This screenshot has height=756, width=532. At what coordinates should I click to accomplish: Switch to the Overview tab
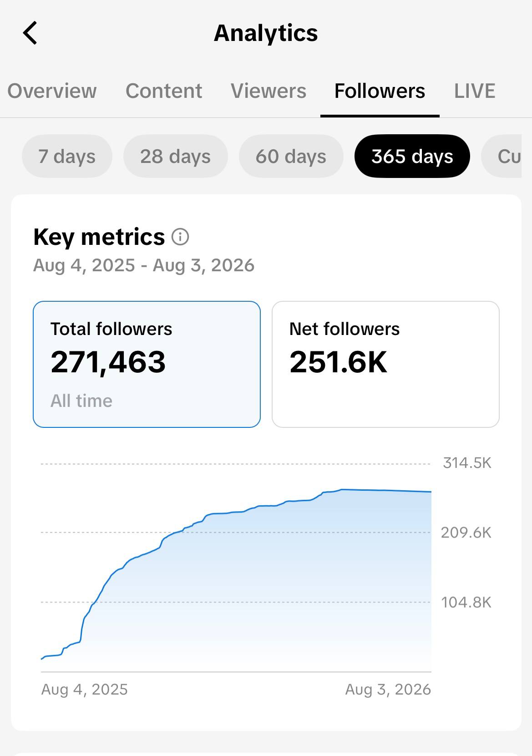click(x=52, y=91)
